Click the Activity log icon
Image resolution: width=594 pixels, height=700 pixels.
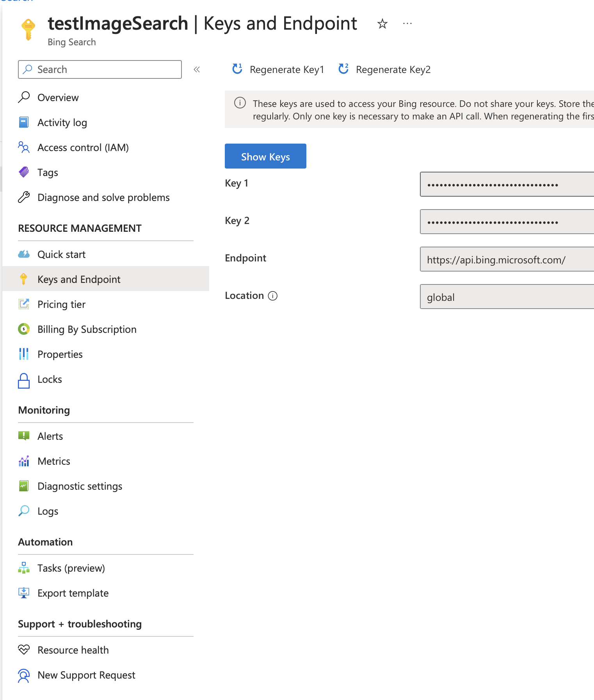24,122
